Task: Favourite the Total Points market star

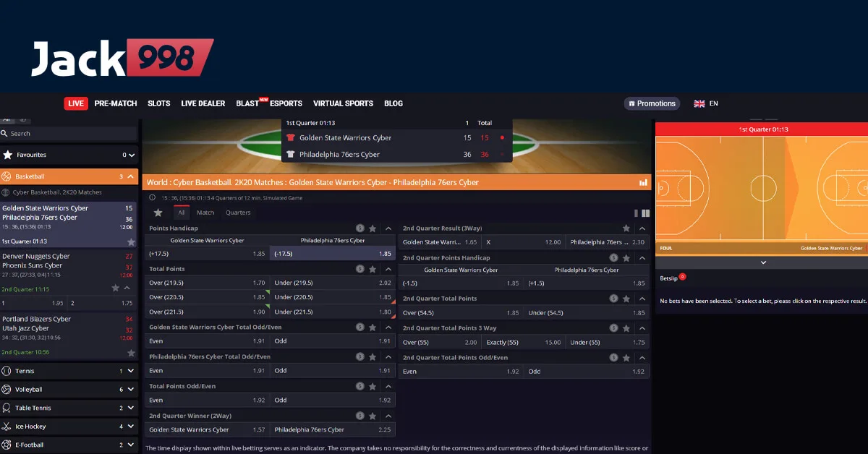Action: (x=373, y=269)
